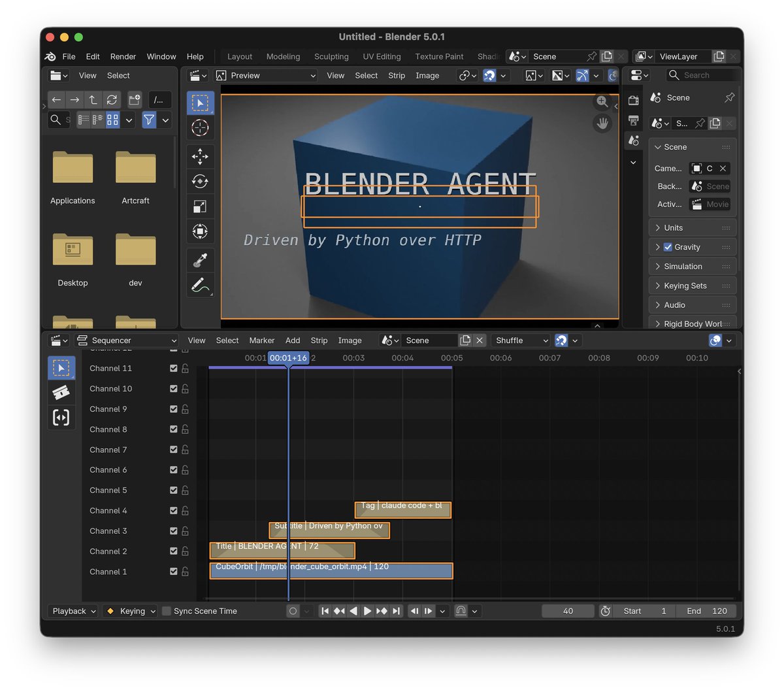The width and height of the screenshot is (784, 690).
Task: Toggle the lock on Channel 4
Action: pyautogui.click(x=186, y=511)
